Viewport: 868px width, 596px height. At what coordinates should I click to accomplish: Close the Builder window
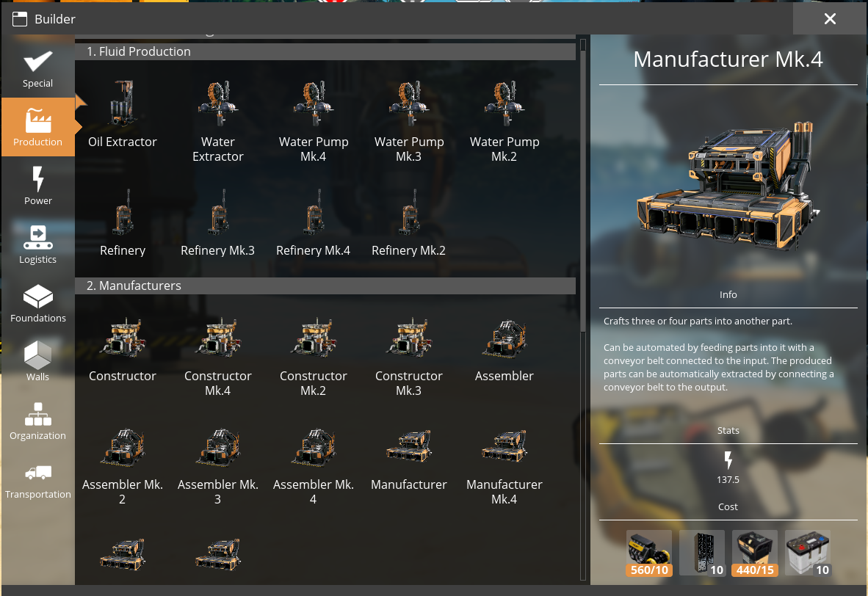(x=830, y=19)
